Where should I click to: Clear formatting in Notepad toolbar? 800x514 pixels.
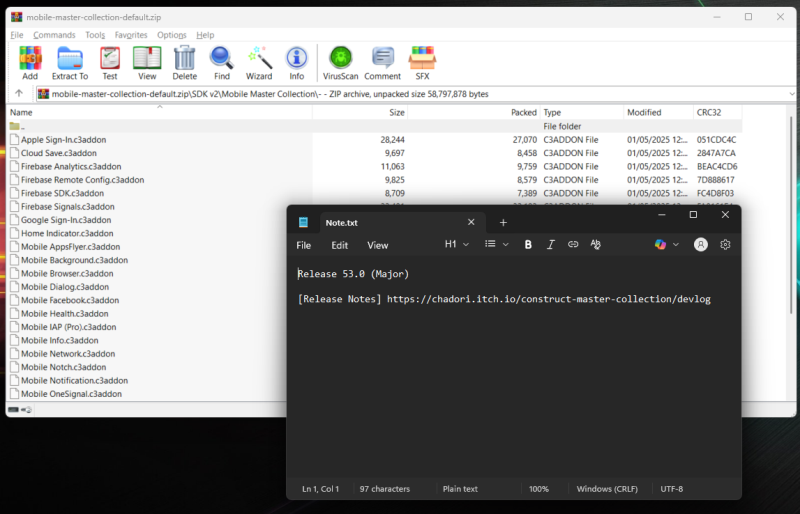(595, 244)
